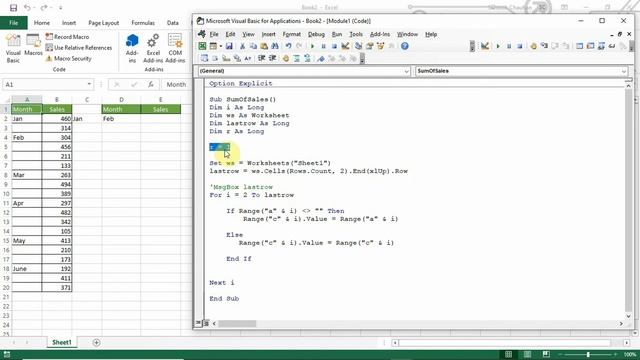Click Quick Watch glasses icon in Debug toolbar
The height and width of the screenshot is (360, 640).
[612, 46]
